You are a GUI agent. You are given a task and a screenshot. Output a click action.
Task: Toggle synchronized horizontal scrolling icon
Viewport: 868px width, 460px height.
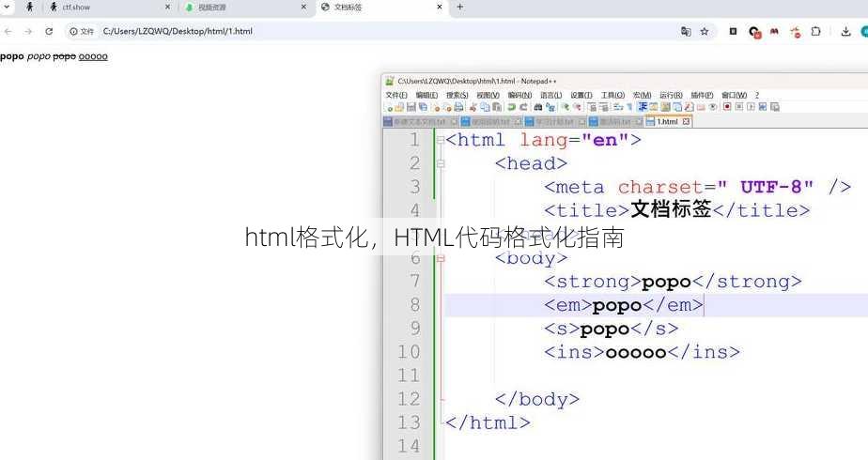pyautogui.click(x=604, y=107)
